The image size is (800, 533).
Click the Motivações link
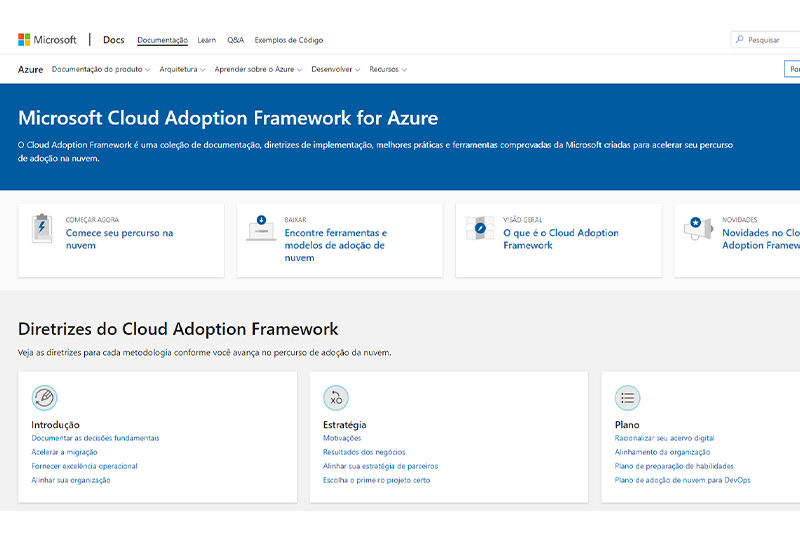click(x=342, y=438)
